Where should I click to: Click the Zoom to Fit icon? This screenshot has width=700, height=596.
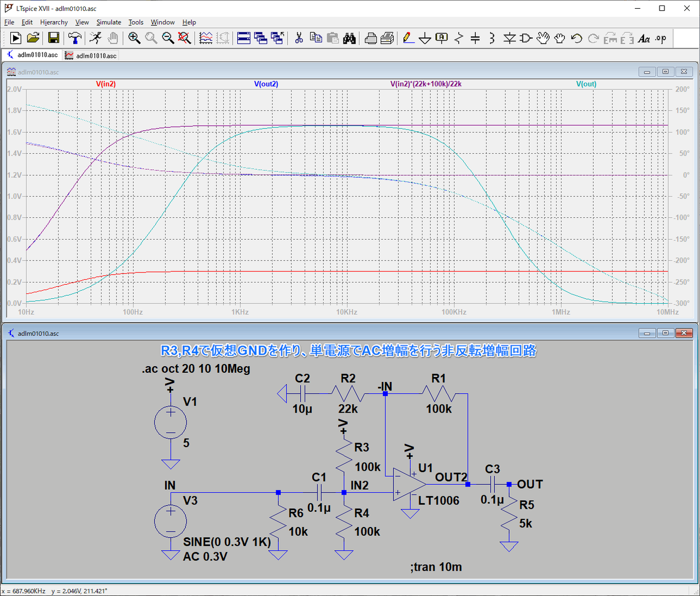[x=185, y=38]
